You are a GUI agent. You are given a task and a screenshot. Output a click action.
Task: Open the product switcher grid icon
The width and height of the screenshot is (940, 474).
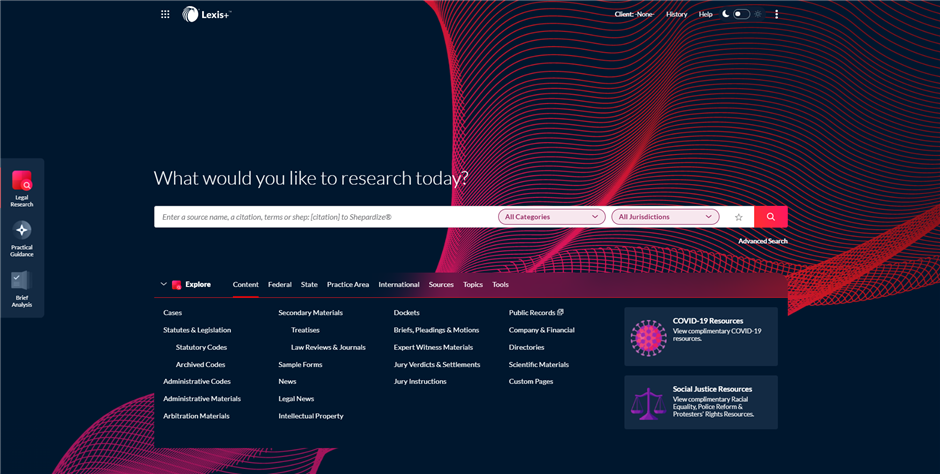[x=165, y=14]
